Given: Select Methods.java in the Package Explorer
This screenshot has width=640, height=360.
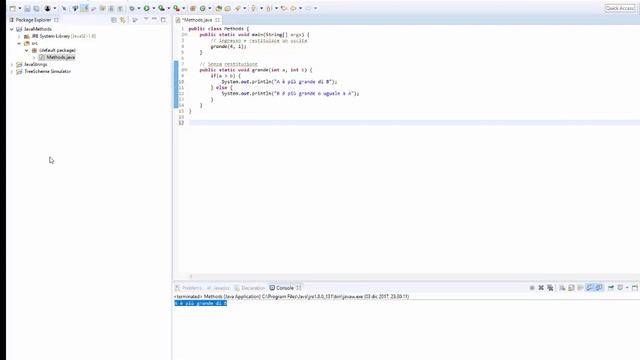Looking at the screenshot, I should click(57, 57).
